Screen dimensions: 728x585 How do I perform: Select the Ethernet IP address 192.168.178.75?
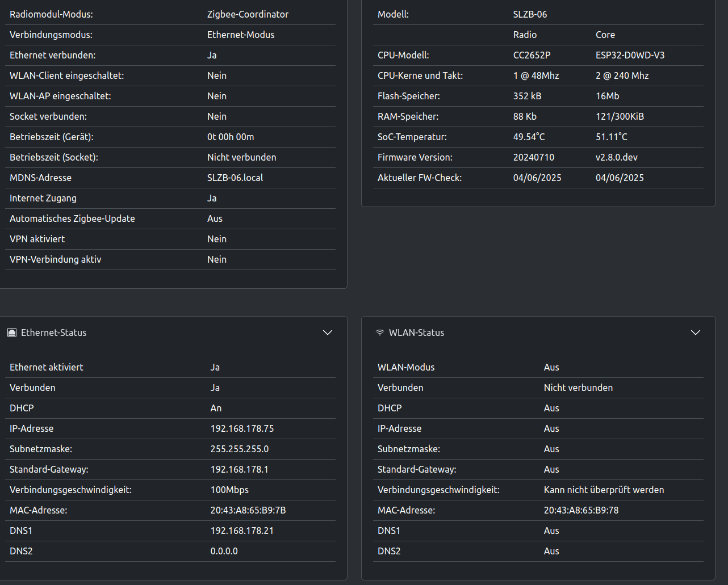(242, 428)
